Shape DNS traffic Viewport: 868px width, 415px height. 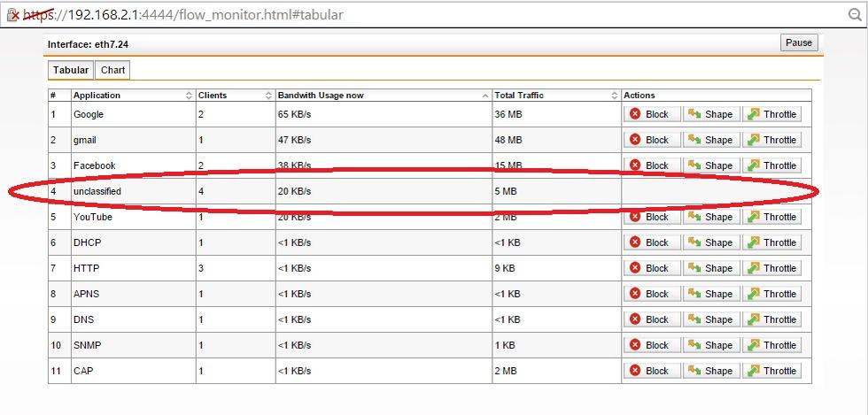711,319
